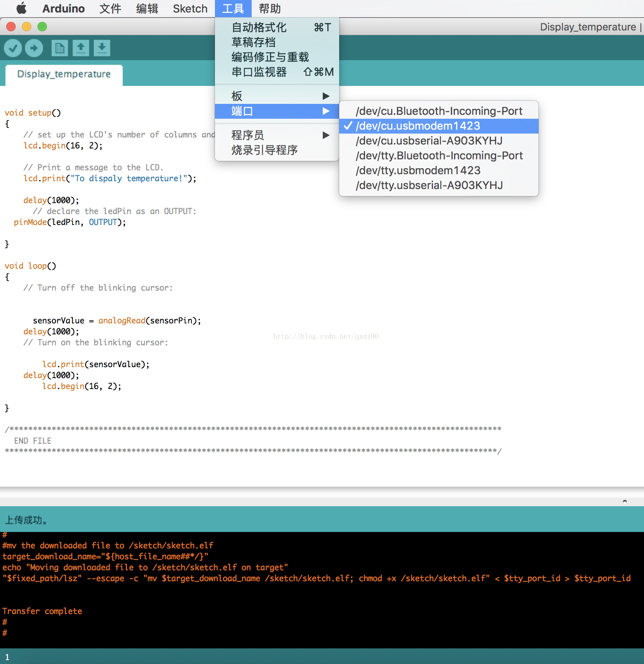Click 'Transfer complete' in the console
The height and width of the screenshot is (664, 644).
pyautogui.click(x=42, y=611)
